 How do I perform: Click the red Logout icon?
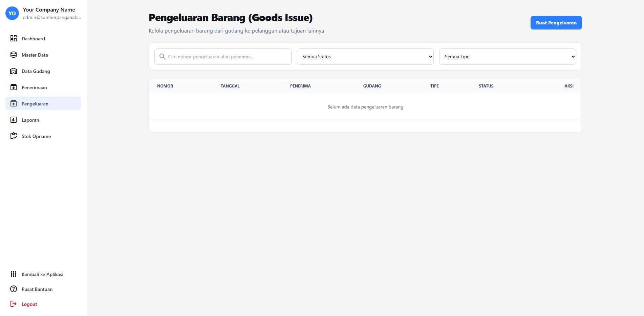[x=14, y=304]
